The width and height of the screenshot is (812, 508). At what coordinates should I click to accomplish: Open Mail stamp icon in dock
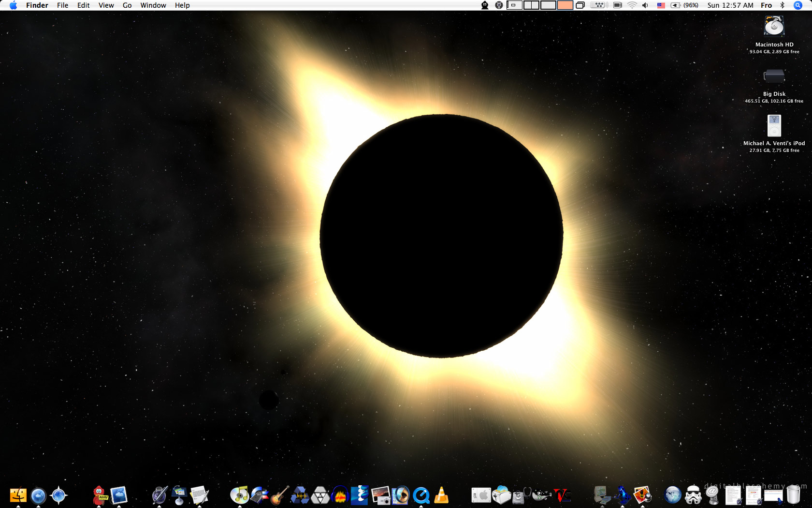119,495
